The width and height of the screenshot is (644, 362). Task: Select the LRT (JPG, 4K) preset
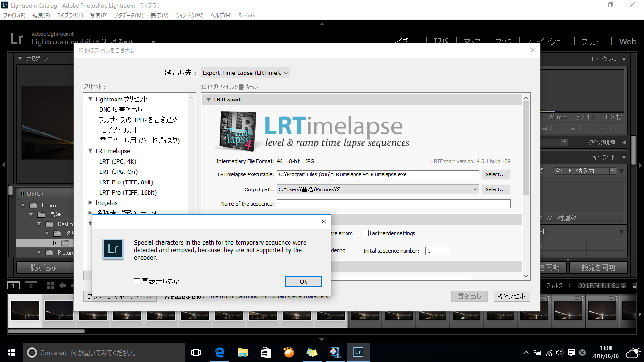pyautogui.click(x=118, y=161)
